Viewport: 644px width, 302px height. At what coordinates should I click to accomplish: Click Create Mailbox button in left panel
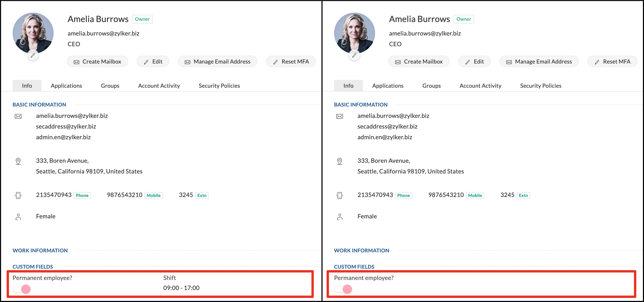[97, 62]
